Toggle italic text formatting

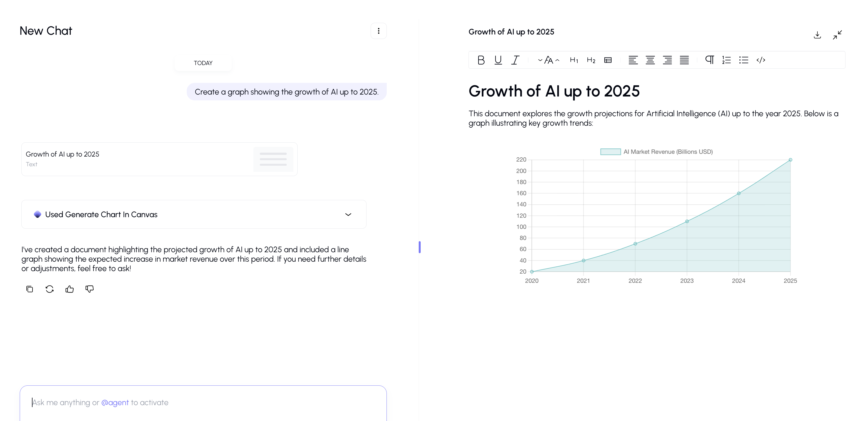[x=515, y=60]
